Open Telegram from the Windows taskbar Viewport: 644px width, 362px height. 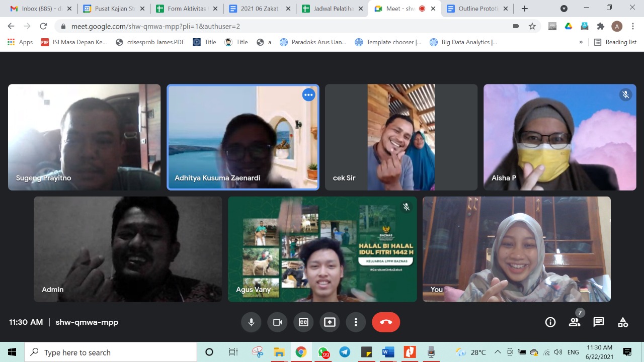pos(345,352)
